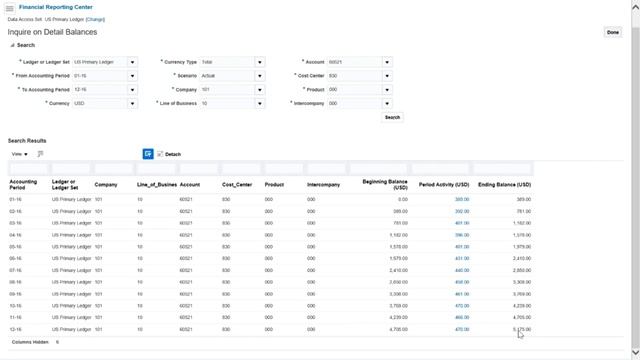Click the To Accounting Period field 12-16
640x360 pixels.
click(x=100, y=90)
